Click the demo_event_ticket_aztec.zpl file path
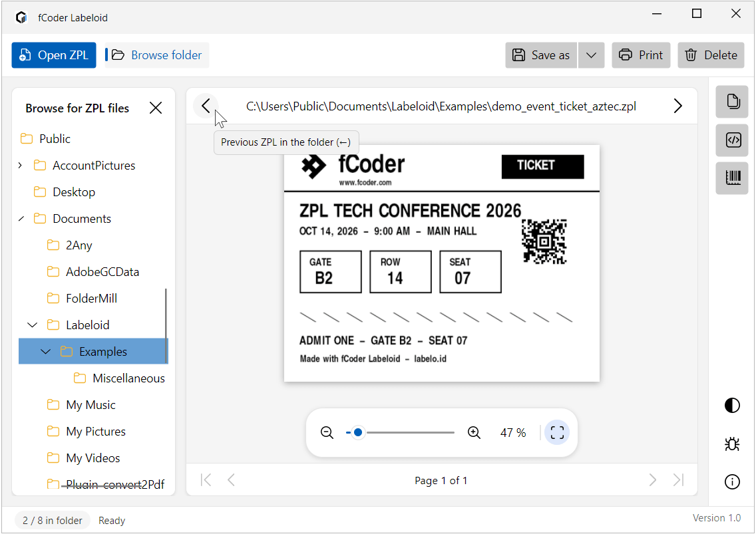This screenshot has width=756, height=534. point(441,106)
